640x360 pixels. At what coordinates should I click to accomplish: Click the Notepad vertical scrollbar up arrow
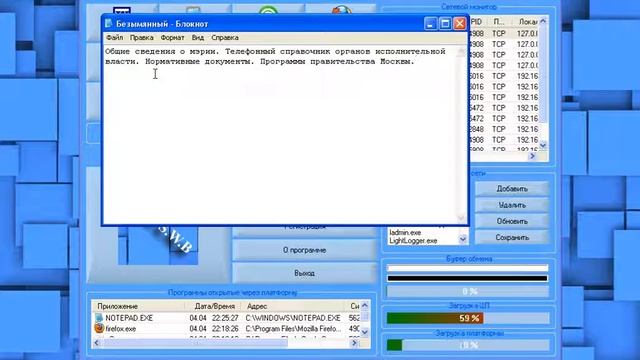462,51
